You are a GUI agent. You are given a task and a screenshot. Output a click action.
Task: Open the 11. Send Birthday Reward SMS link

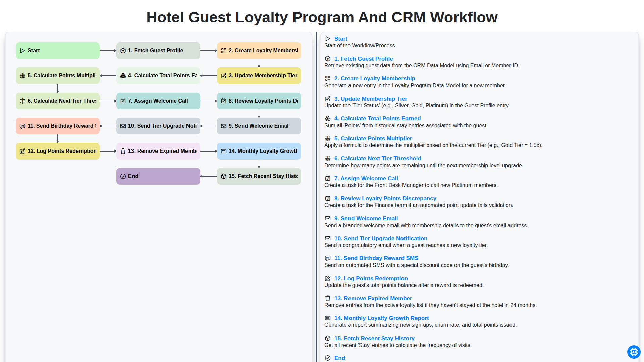pos(376,258)
